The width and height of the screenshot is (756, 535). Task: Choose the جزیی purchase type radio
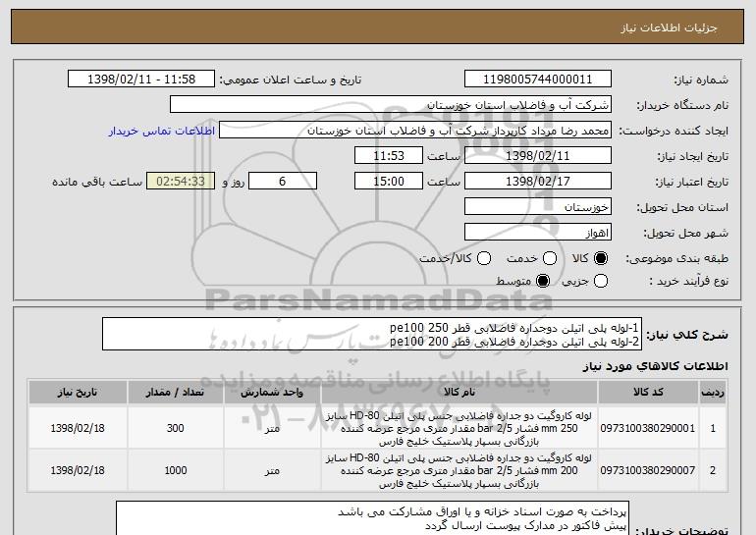click(601, 281)
